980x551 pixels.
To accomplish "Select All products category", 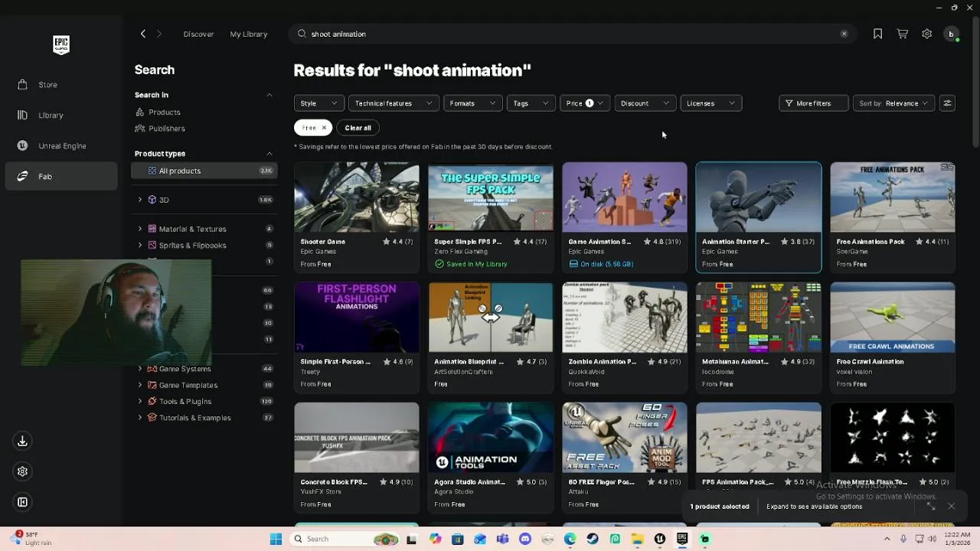I will coord(204,171).
